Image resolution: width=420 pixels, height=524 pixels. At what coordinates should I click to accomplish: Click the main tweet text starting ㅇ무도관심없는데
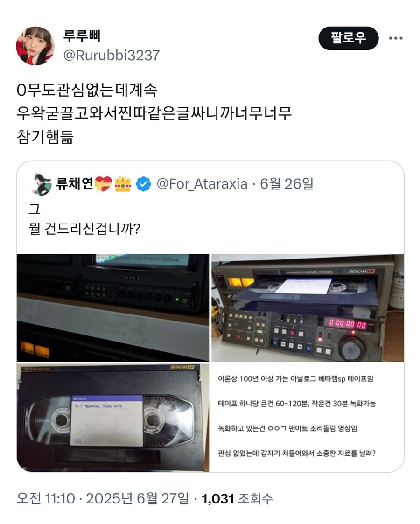coord(154,113)
